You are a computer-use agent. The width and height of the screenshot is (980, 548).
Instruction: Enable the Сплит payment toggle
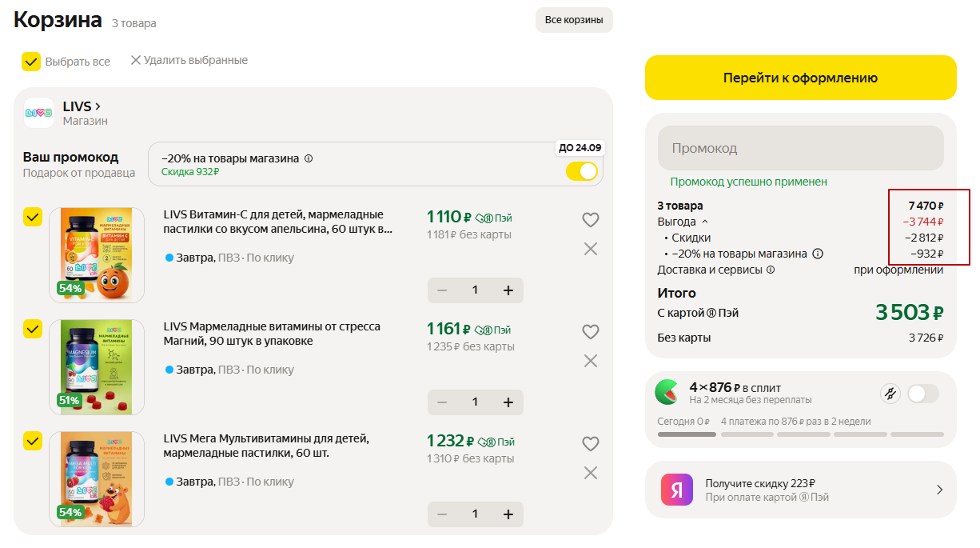pyautogui.click(x=922, y=394)
